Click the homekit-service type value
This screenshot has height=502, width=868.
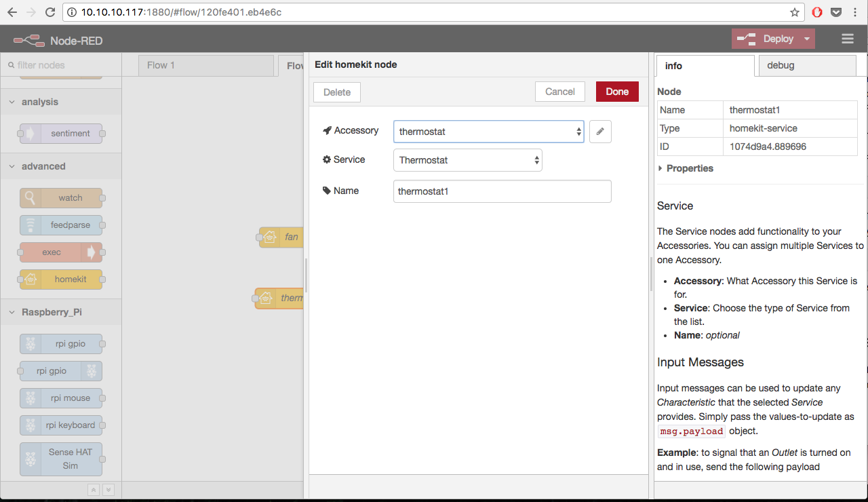(763, 128)
